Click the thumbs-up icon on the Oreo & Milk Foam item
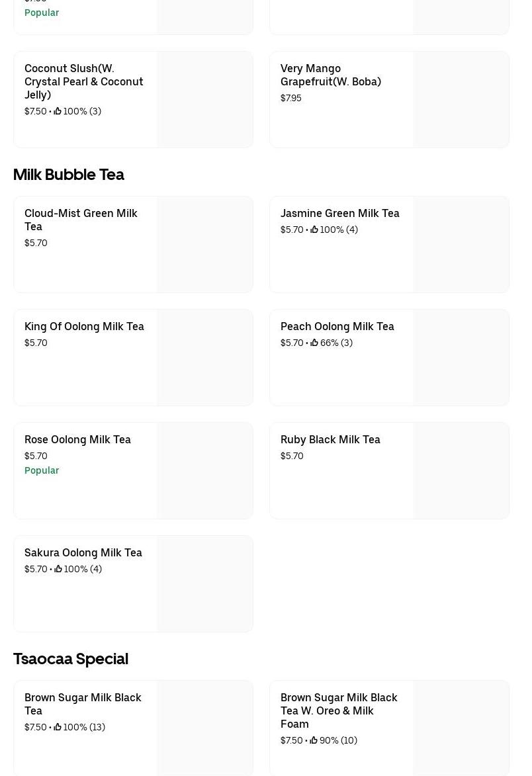The image size is (532, 776). (314, 740)
